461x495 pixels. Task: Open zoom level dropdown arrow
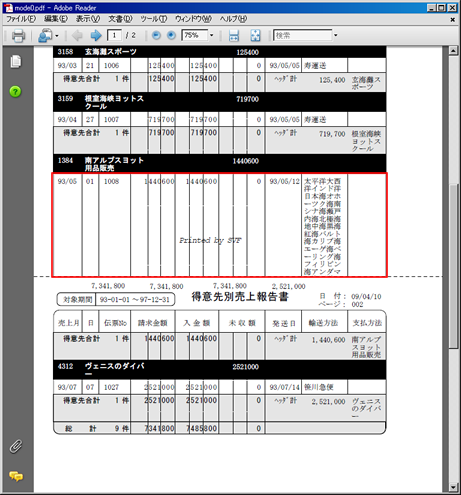pyautogui.click(x=211, y=35)
